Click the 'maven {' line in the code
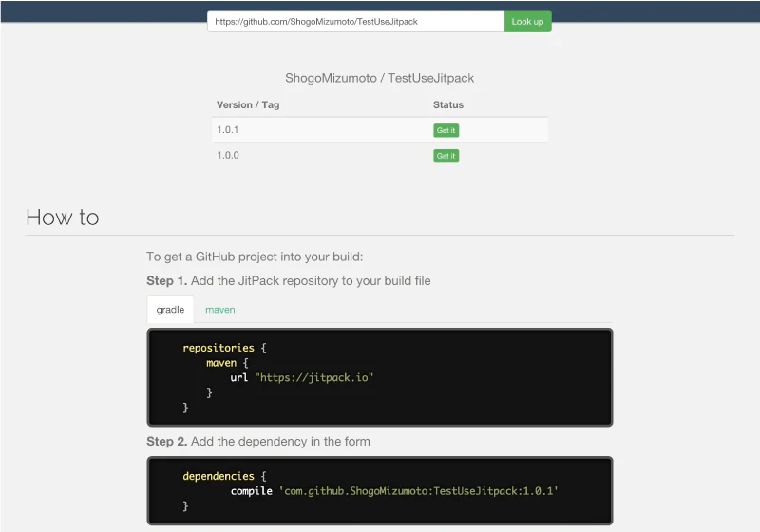 227,363
